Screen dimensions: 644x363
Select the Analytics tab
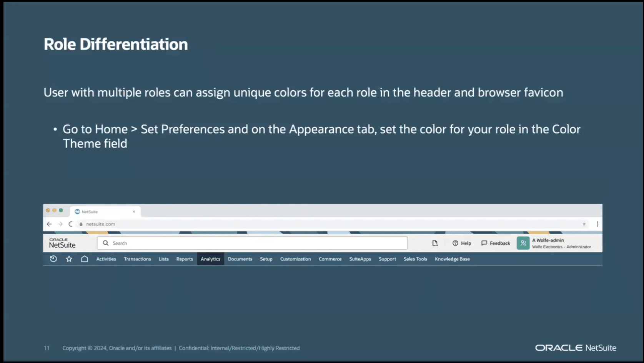[211, 259]
